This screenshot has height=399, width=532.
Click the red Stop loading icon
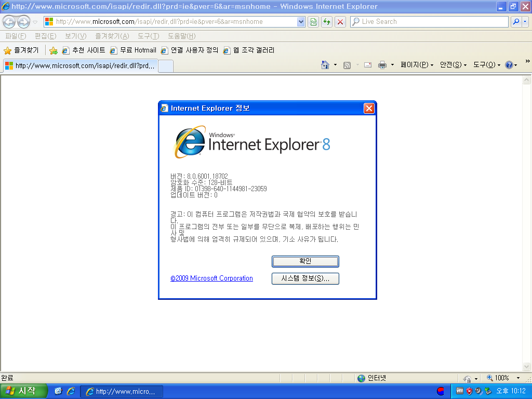pos(340,22)
